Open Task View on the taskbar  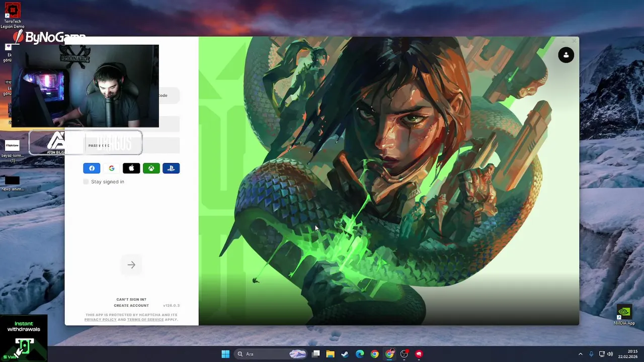tap(316, 354)
